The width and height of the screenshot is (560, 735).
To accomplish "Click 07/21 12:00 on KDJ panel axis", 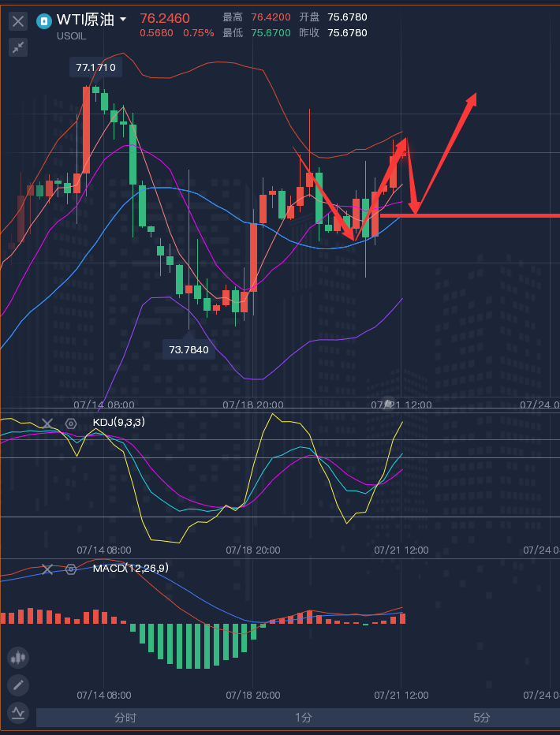I will click(401, 550).
